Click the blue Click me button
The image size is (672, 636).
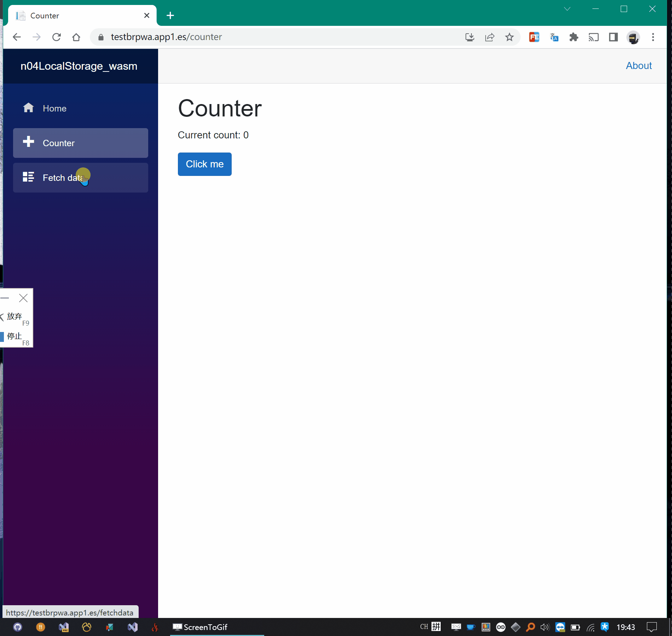[x=204, y=164]
